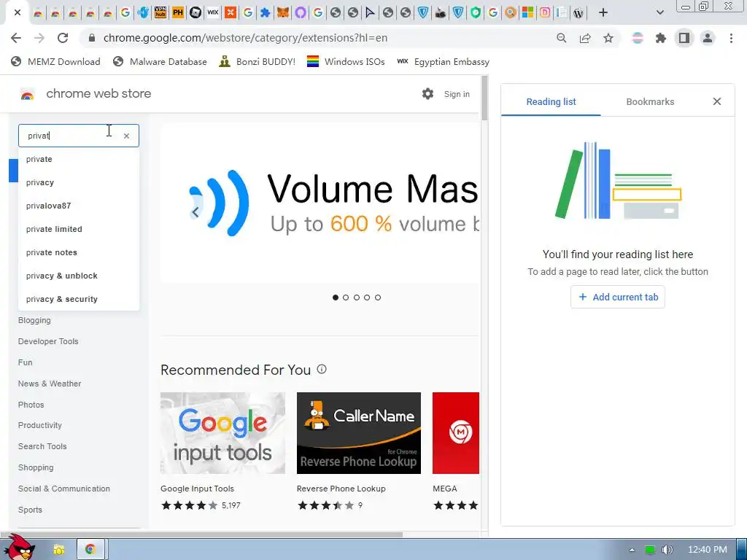View site info via padlock icon

point(92,38)
